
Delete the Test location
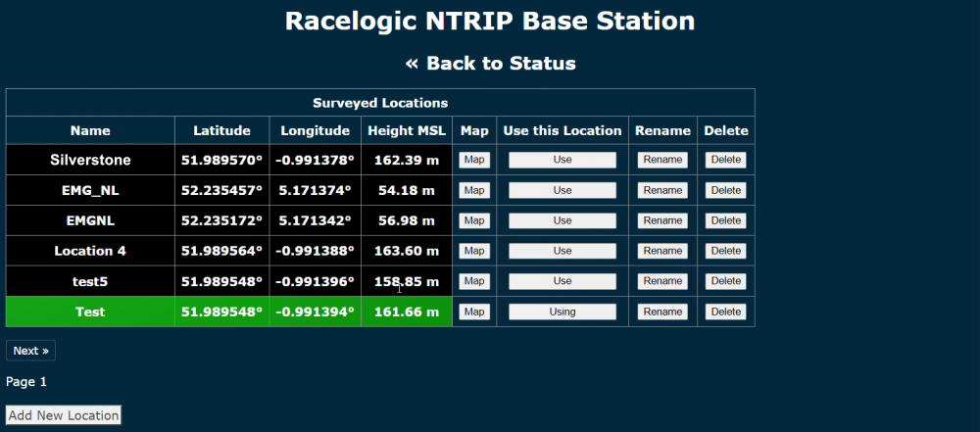(x=725, y=312)
